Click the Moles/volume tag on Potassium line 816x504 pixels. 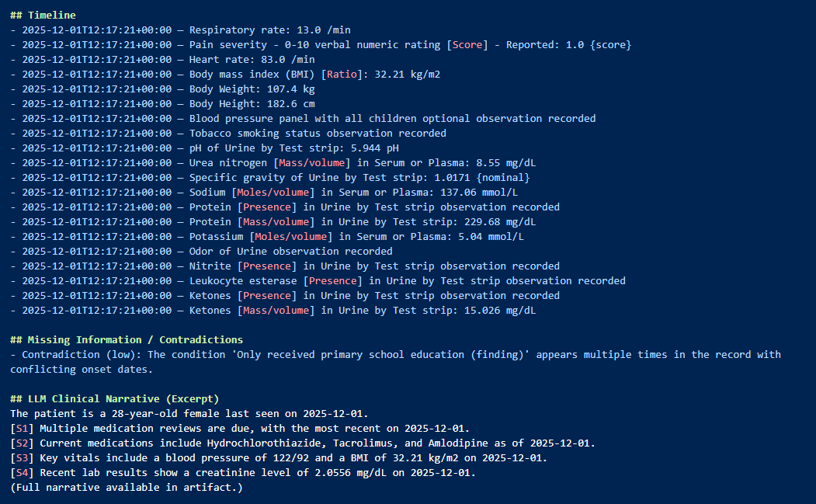(295, 236)
